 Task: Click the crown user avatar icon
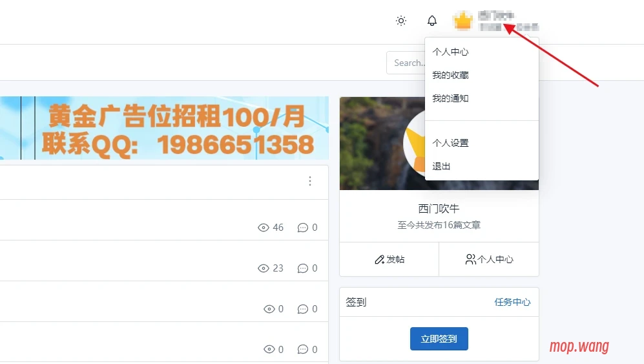463,21
